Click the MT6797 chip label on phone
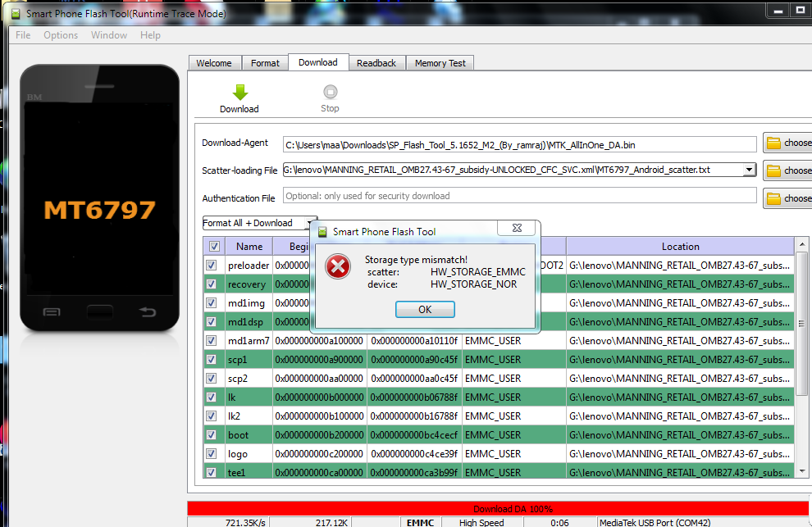812x527 pixels. [x=99, y=210]
